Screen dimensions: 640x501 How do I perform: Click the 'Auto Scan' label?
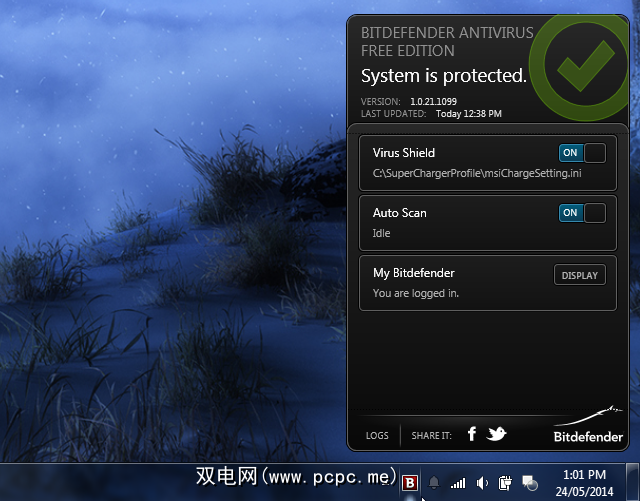pos(400,213)
